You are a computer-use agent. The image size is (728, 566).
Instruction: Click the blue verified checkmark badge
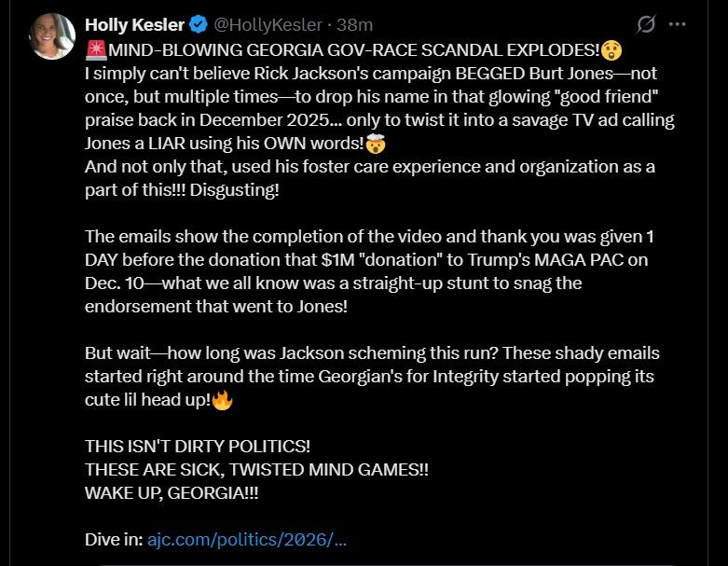199,24
